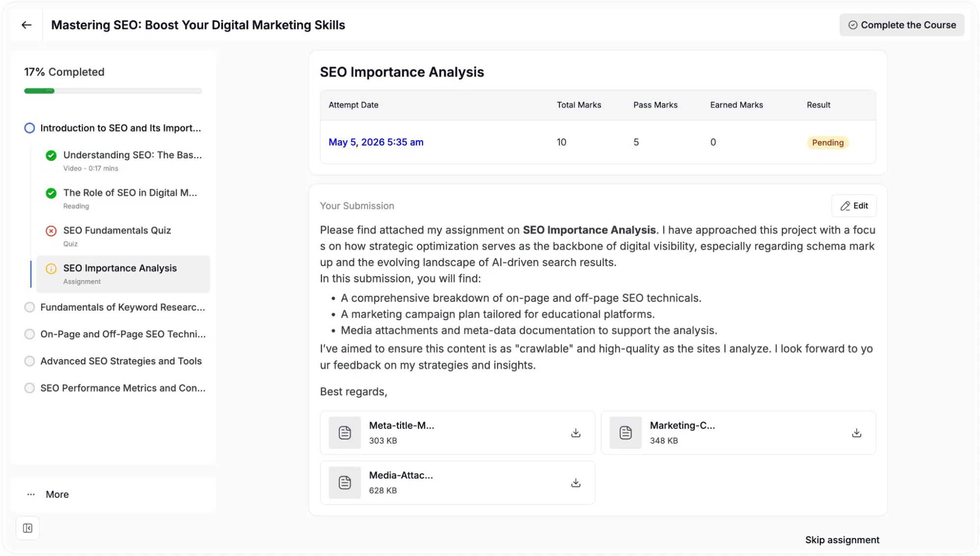Click the Complete the Course button
Viewport: 980px width, 556px height.
click(x=901, y=25)
